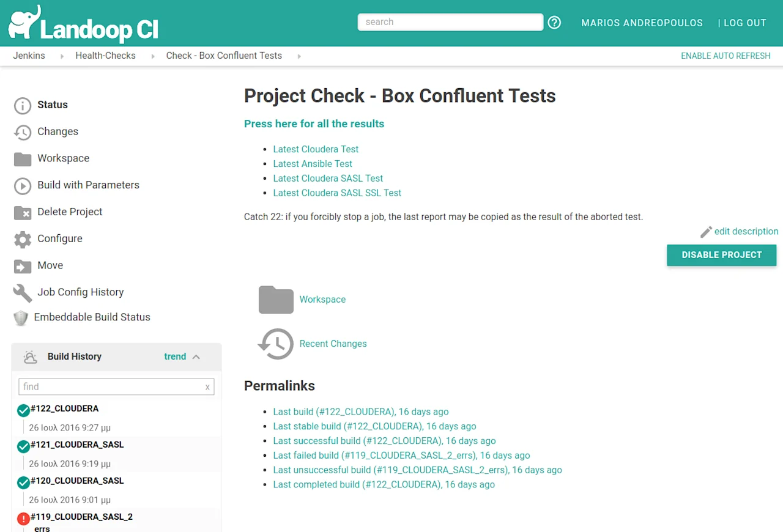Viewport: 783px width, 532px height.
Task: Click the Build with Parameters play icon
Action: click(x=23, y=186)
